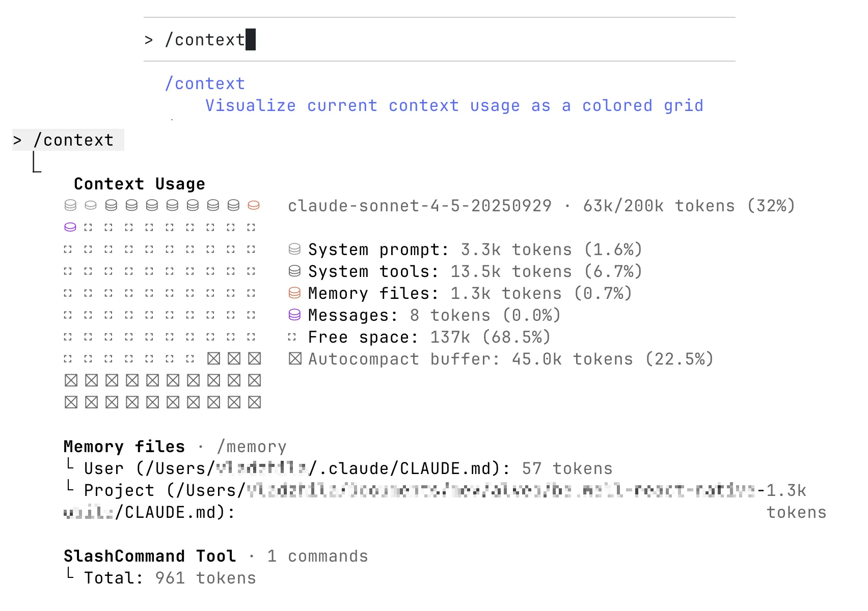The height and width of the screenshot is (611, 868).
Task: Select the /context autocomplete suggestion
Action: [x=205, y=84]
